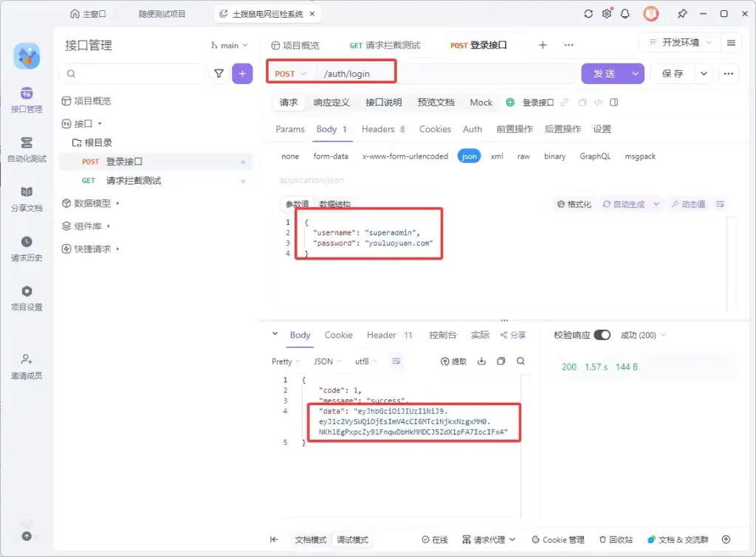
Task: Open 自动化测试 sidebar icon
Action: [27, 148]
